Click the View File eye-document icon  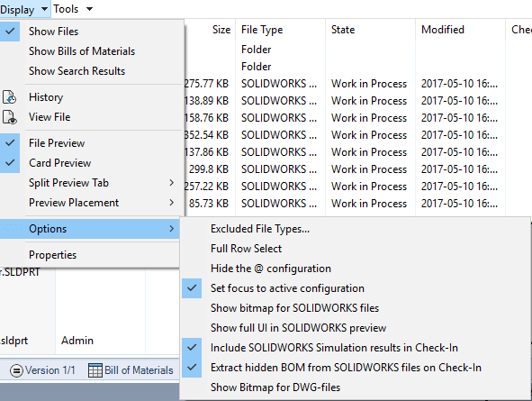[10, 117]
